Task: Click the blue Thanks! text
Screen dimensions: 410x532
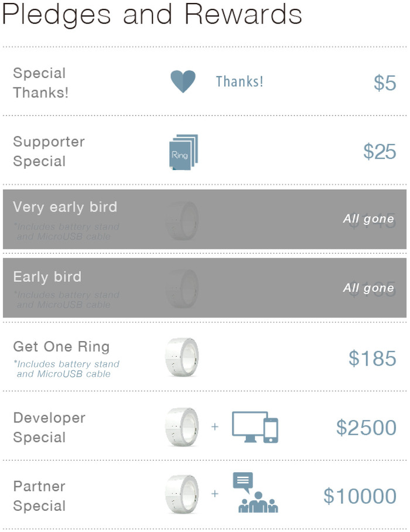Action: coord(240,81)
